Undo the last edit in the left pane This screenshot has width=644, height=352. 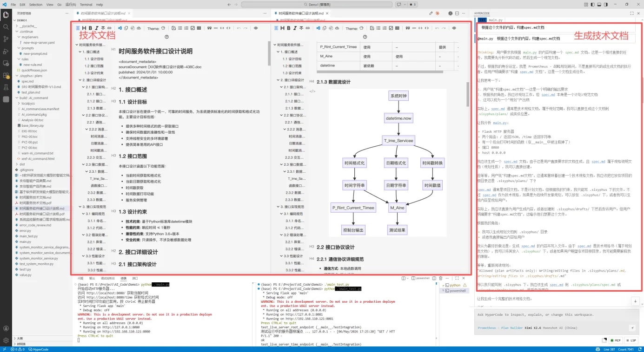tap(239, 28)
